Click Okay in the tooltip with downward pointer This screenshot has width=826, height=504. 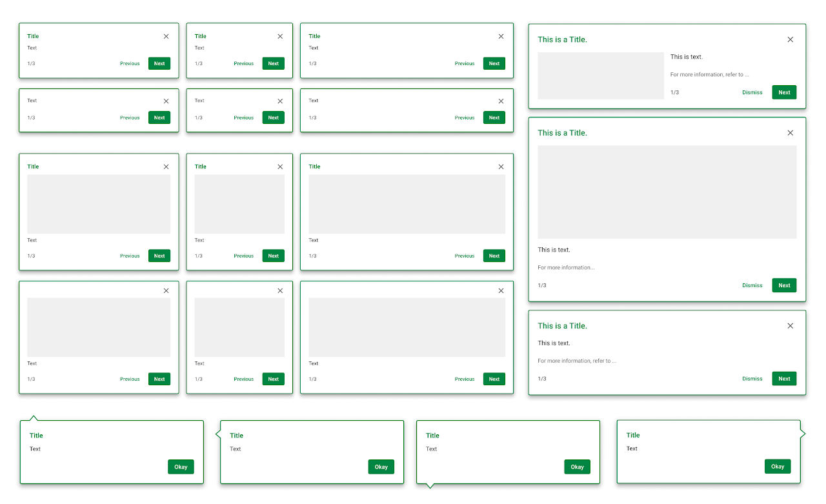click(x=578, y=467)
